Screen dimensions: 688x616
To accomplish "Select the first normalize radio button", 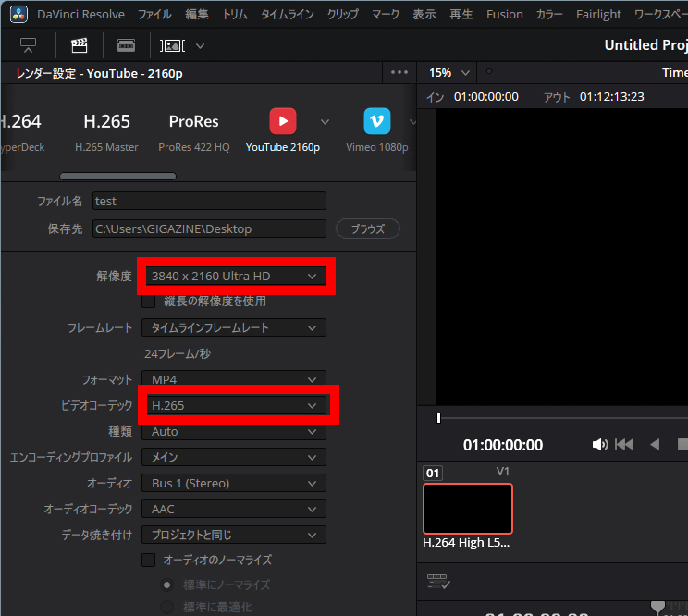I will pyautogui.click(x=167, y=585).
